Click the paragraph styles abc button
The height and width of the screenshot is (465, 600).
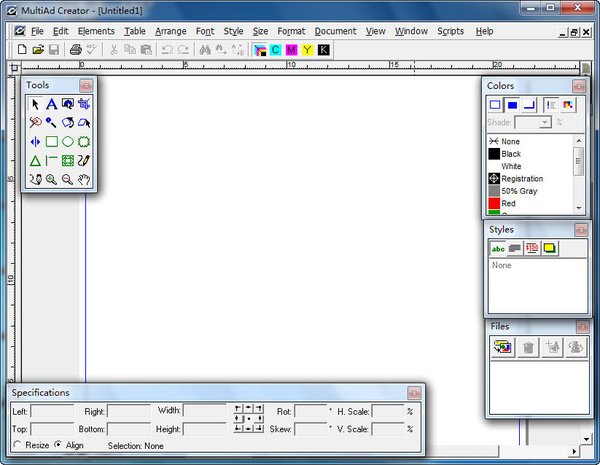click(497, 248)
